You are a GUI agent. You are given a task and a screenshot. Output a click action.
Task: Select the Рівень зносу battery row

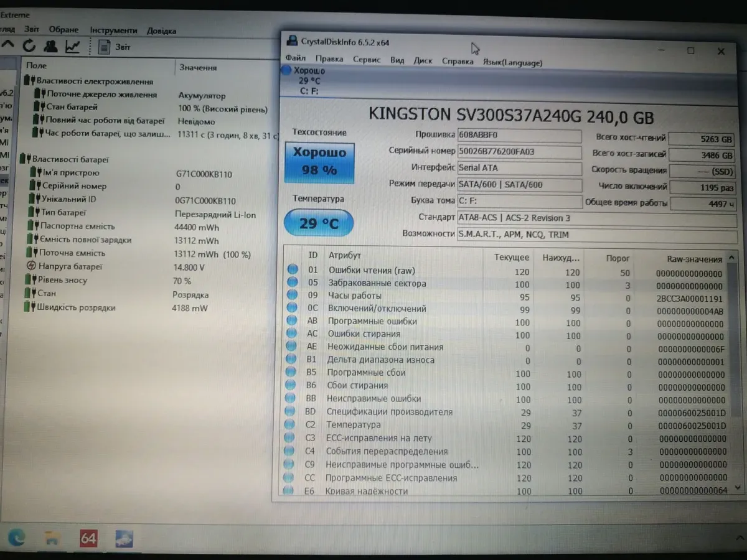coord(62,280)
